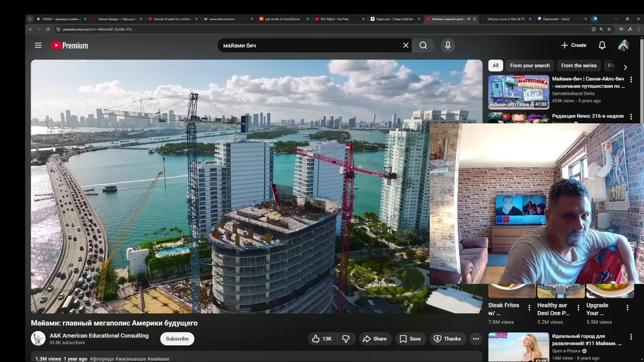Open options menu for Майами-бич Санни-Айлс video
Screen dimensions: 644x362
pyautogui.click(x=631, y=79)
